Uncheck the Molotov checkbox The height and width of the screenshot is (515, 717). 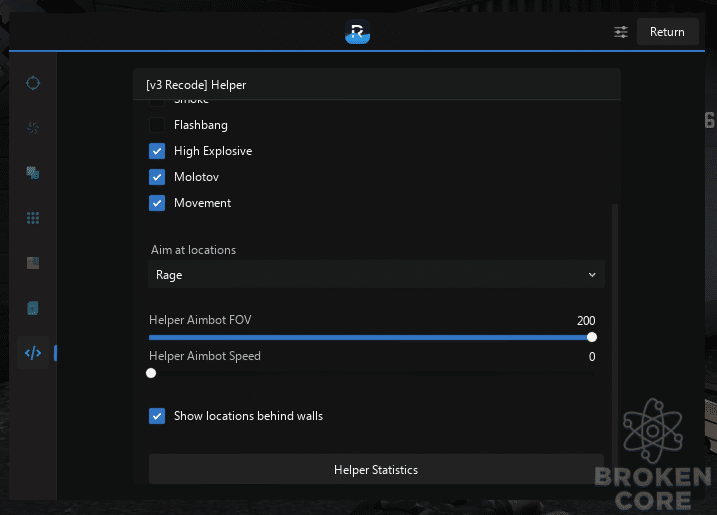(x=157, y=177)
